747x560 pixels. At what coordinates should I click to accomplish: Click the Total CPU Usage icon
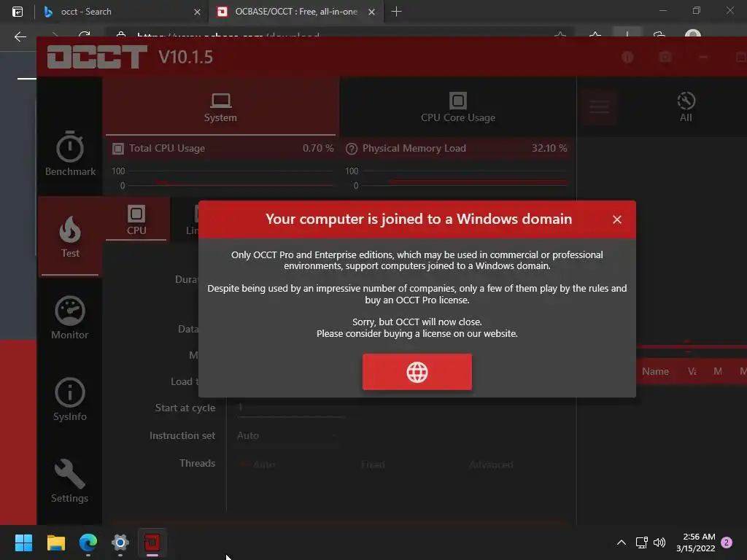pyautogui.click(x=117, y=149)
